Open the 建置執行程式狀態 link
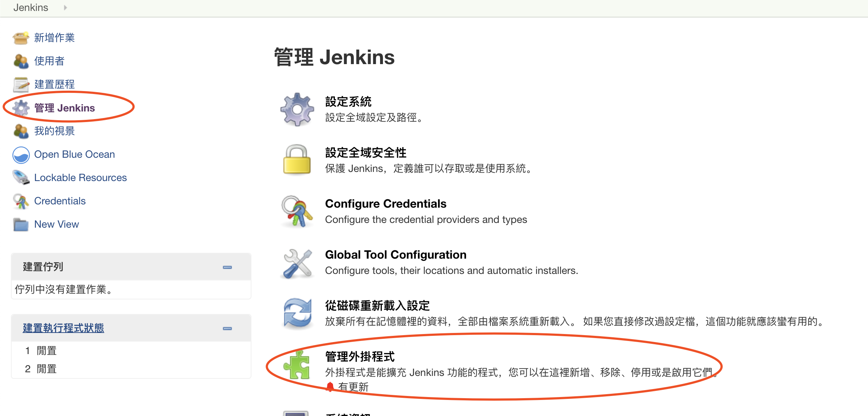The width and height of the screenshot is (868, 416). [x=63, y=328]
